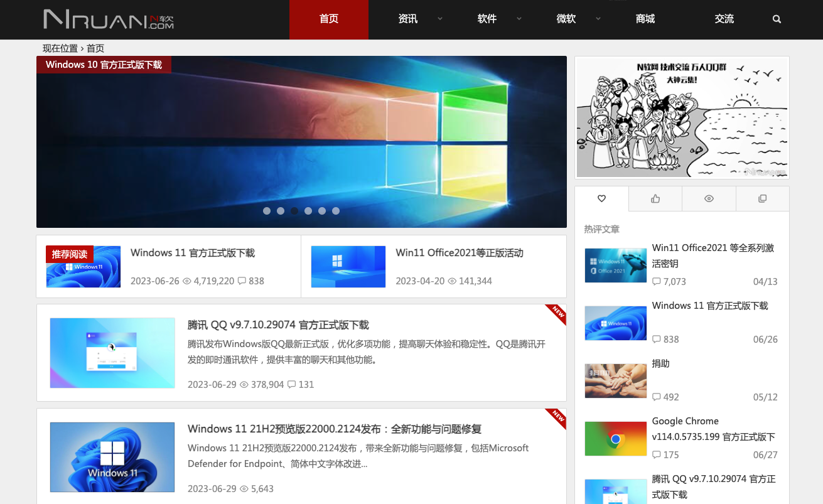Switch to the eye views sidebar tab
Screen dimensions: 823x504
pyautogui.click(x=709, y=198)
